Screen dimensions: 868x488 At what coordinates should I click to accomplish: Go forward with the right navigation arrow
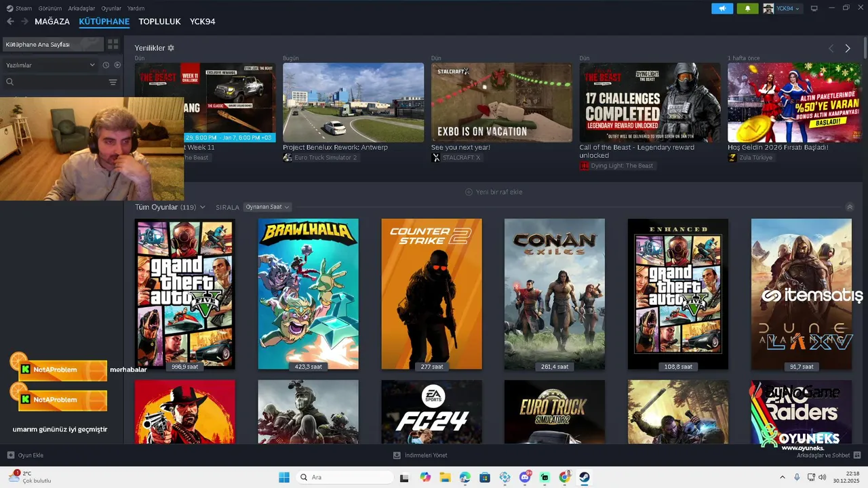coord(24,22)
